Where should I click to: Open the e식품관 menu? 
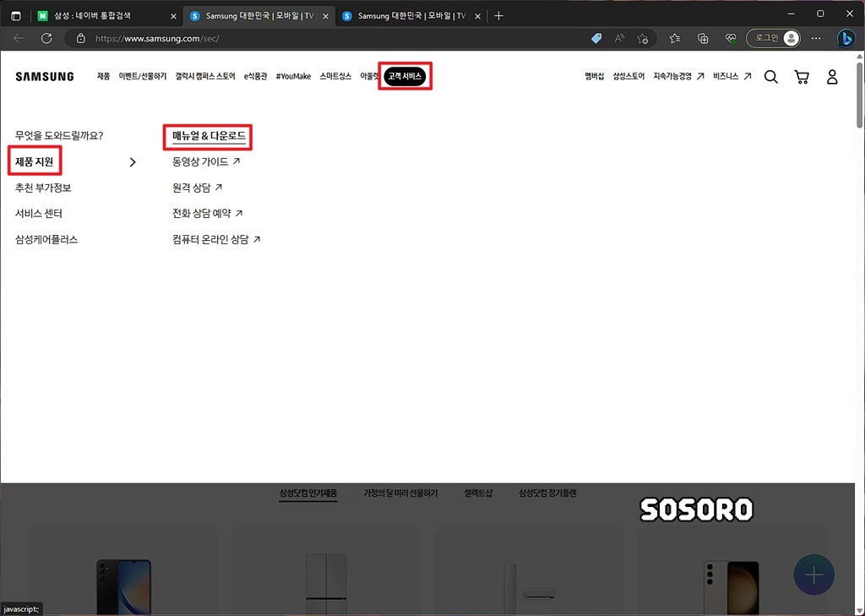(255, 77)
